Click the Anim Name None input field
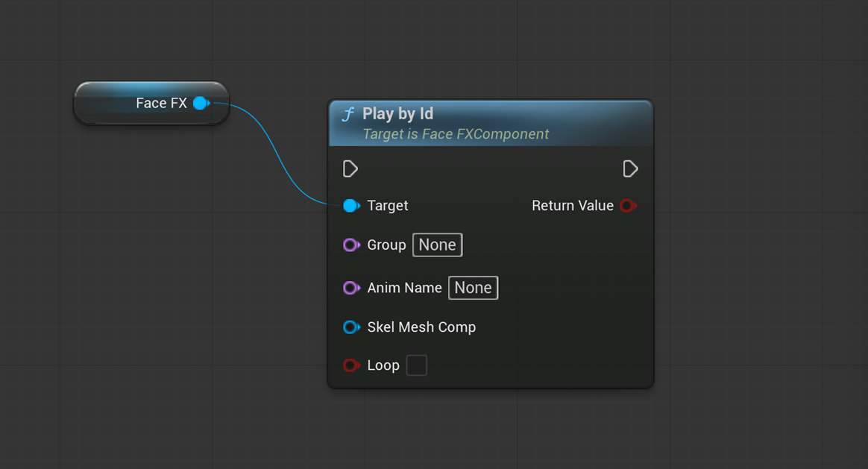The image size is (868, 469). (x=474, y=288)
